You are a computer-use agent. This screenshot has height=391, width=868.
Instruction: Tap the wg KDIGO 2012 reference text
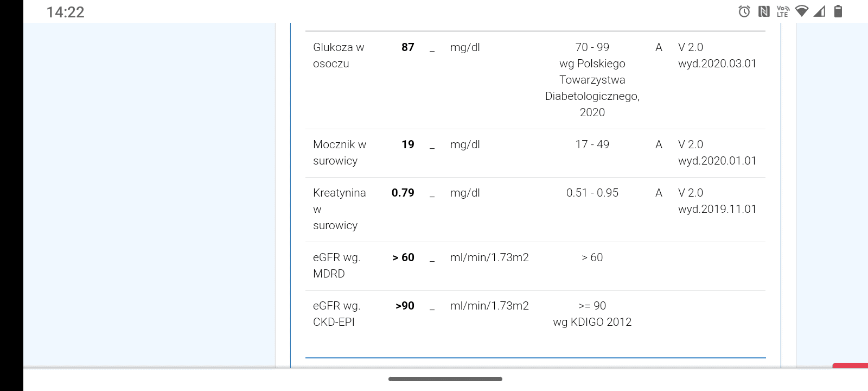click(x=592, y=322)
